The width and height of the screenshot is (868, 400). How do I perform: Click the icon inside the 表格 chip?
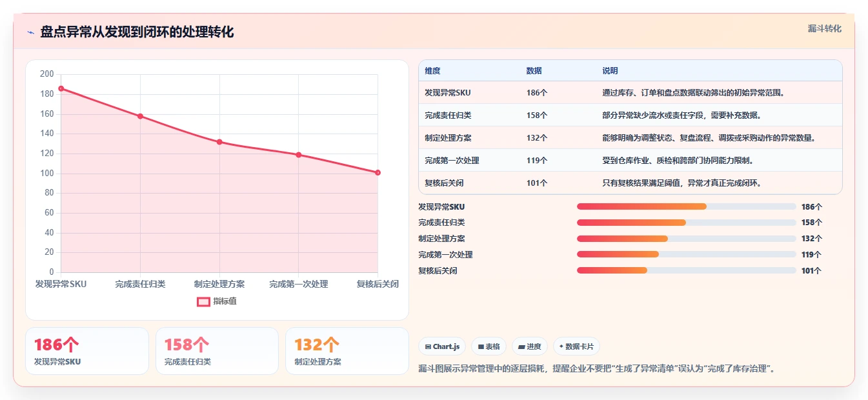pos(481,346)
